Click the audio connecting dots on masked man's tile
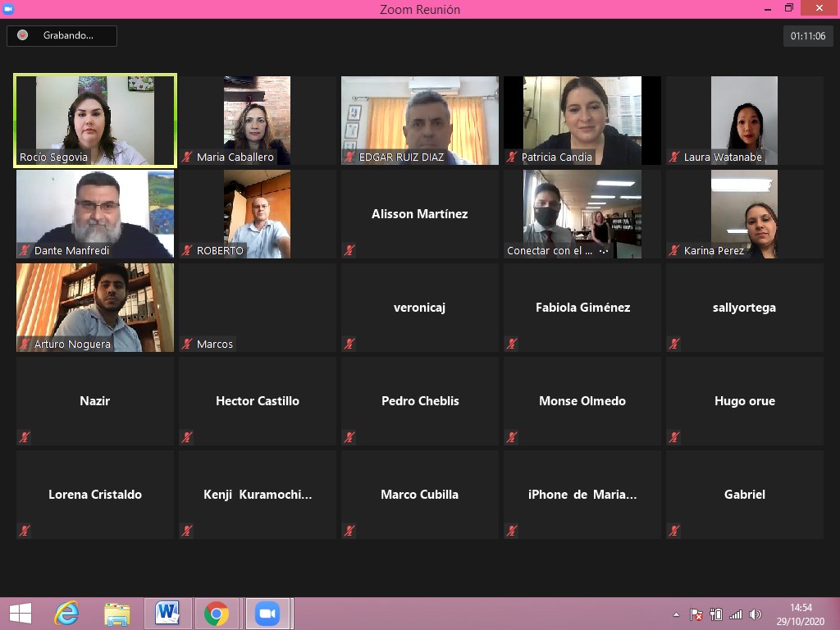This screenshot has height=630, width=840. (604, 251)
